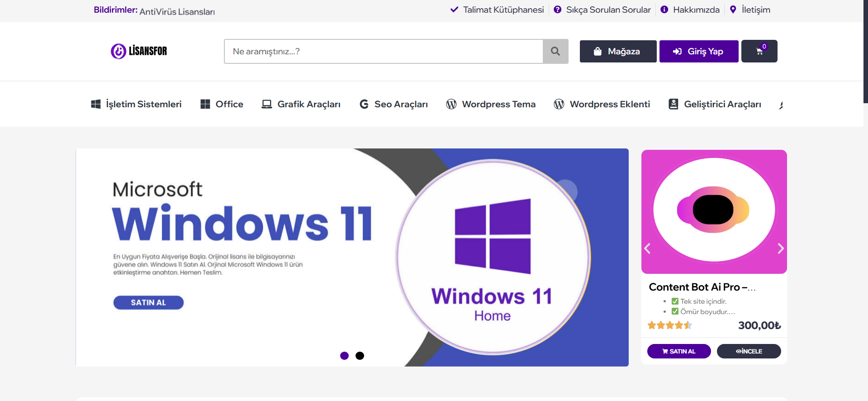Click the location pin icon beside İletişim
Screen dimensions: 868x401
733,10
